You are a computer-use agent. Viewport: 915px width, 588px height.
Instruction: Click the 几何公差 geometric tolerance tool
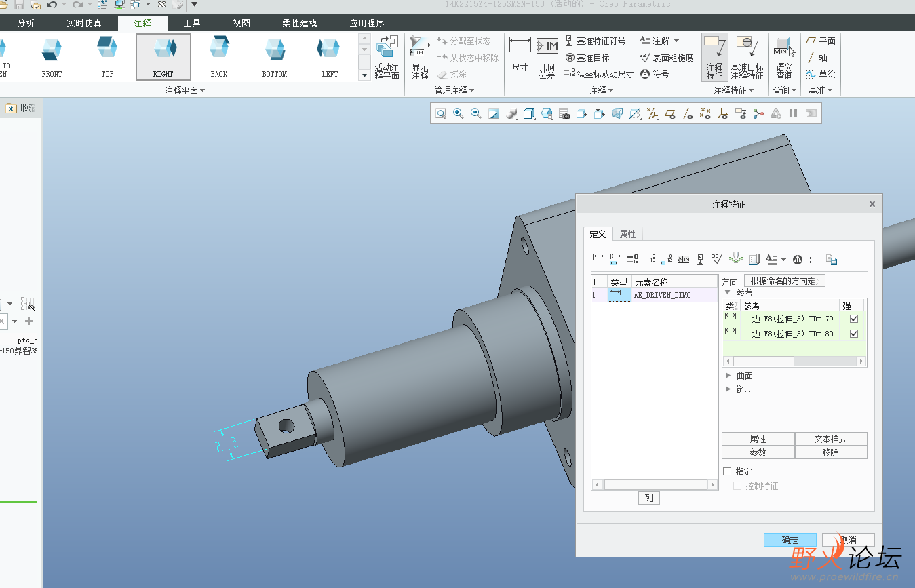click(547, 57)
